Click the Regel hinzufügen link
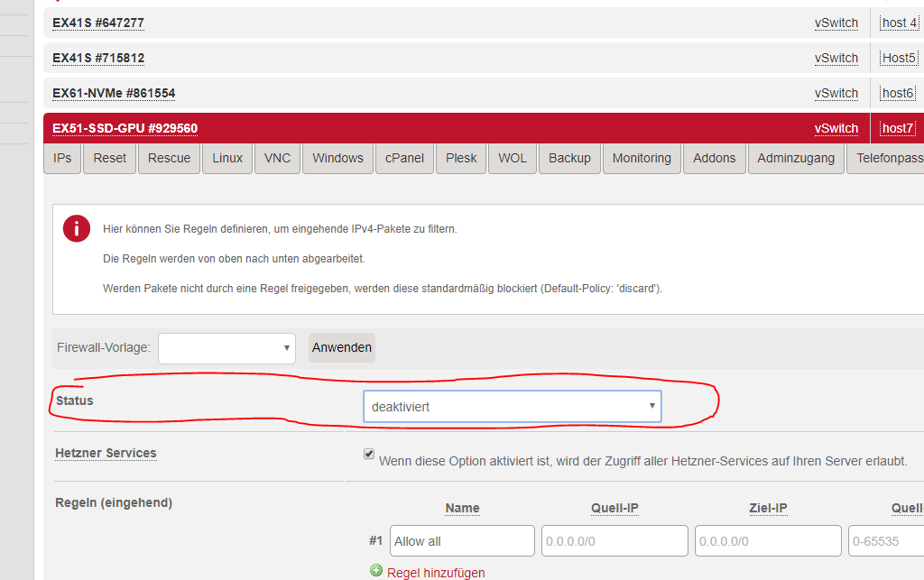 (436, 572)
